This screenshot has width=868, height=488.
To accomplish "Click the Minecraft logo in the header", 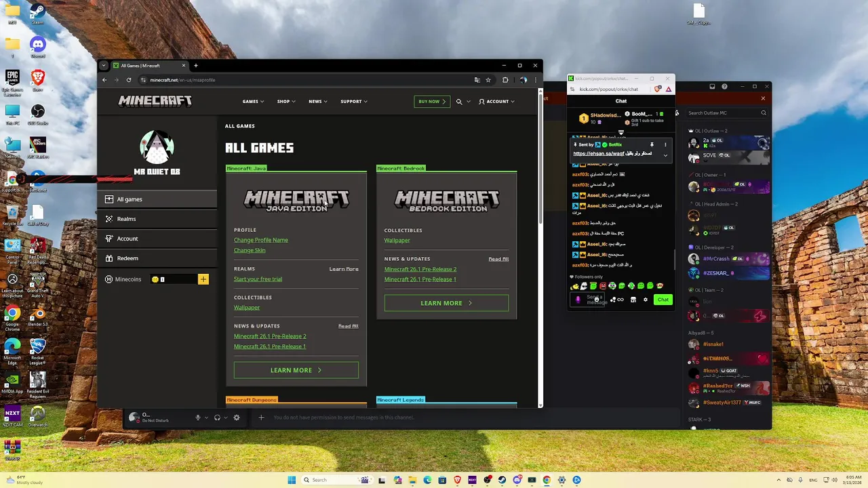I will coord(155,101).
